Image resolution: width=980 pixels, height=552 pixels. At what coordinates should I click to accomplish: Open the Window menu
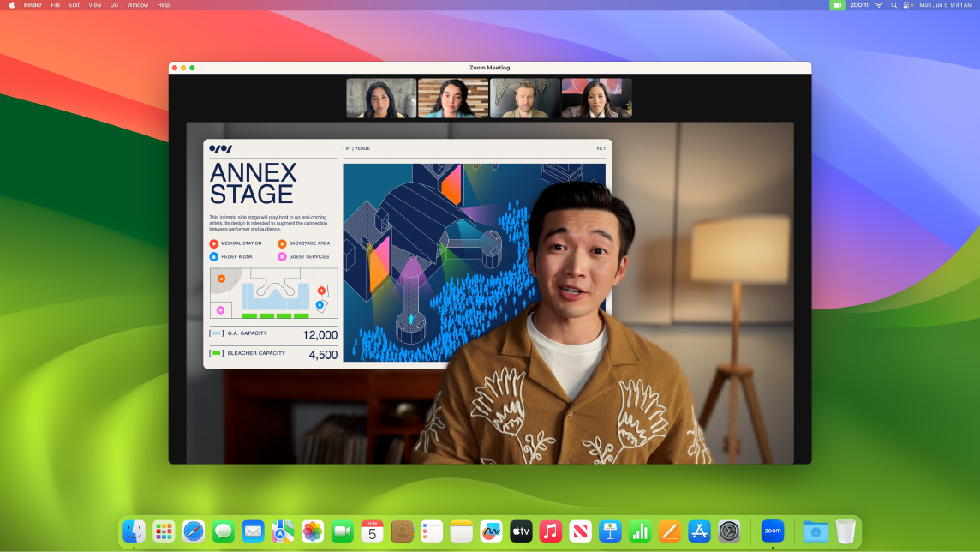coord(137,5)
